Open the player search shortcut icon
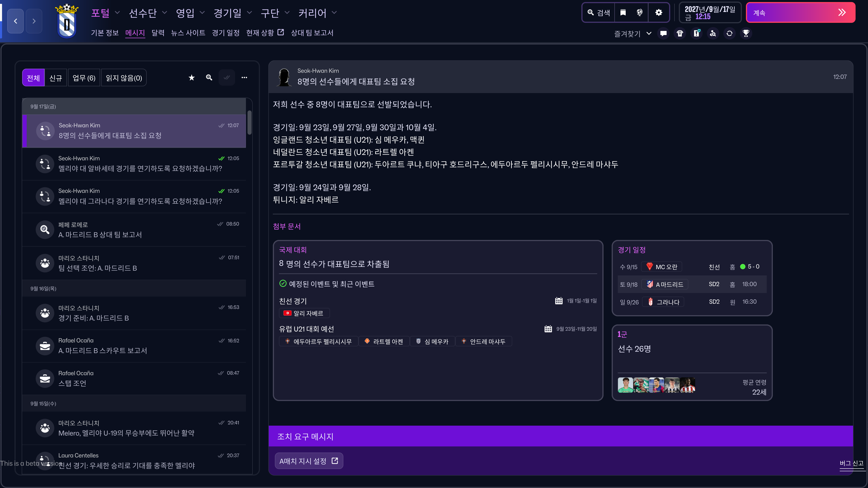 click(713, 33)
